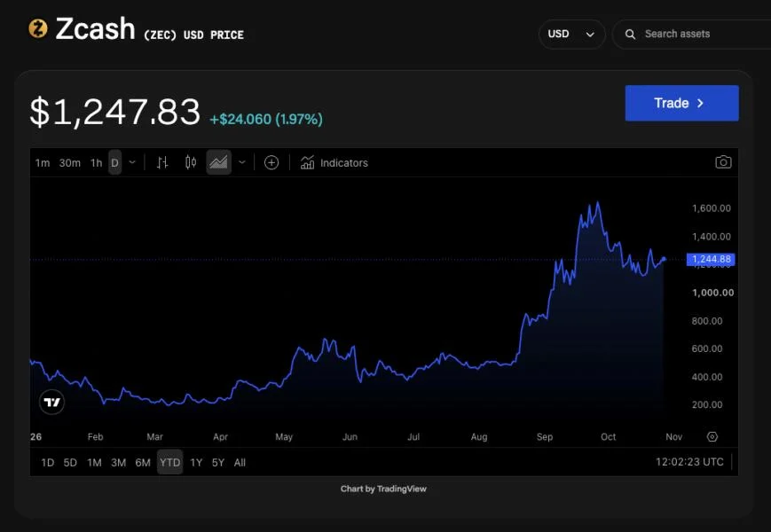Select the All time range
The image size is (771, 532).
pyautogui.click(x=240, y=463)
